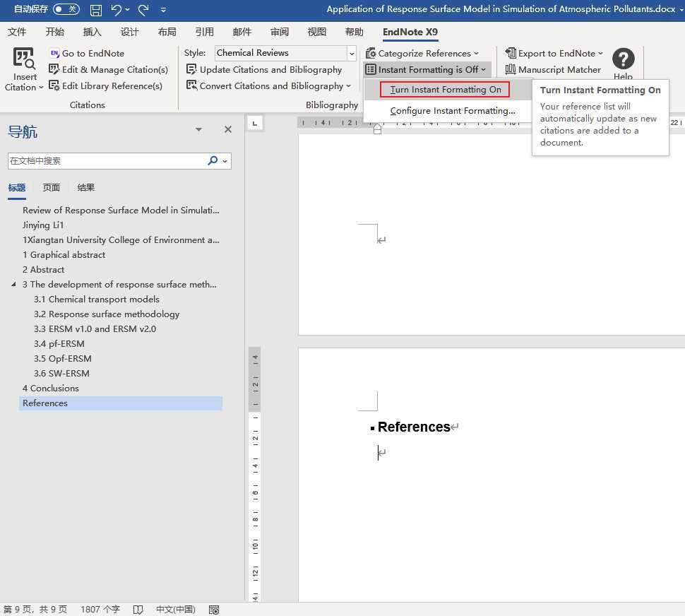Select the 结果 navigation tab
The height and width of the screenshot is (616, 685).
click(x=85, y=188)
